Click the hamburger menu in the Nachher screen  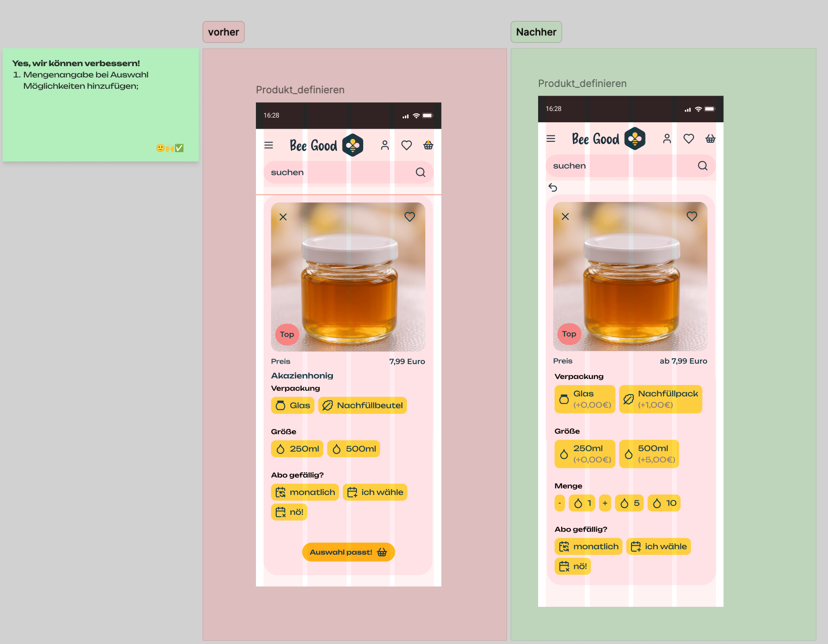[551, 139]
